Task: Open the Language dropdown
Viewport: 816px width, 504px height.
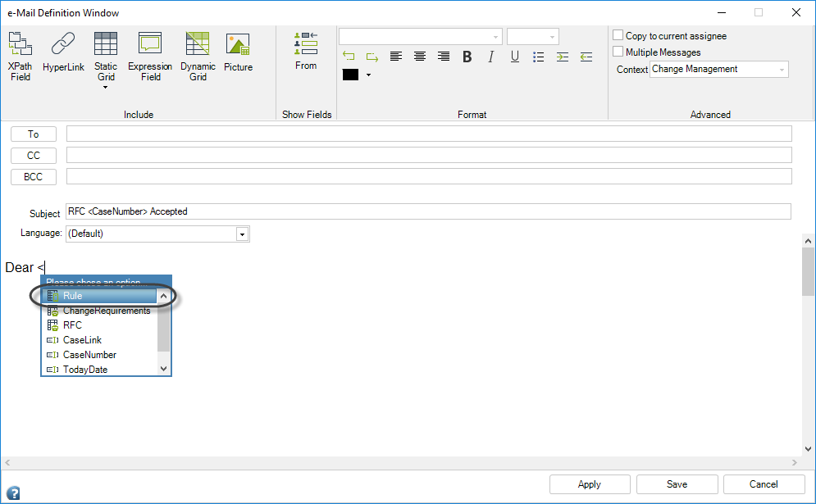Action: [242, 234]
